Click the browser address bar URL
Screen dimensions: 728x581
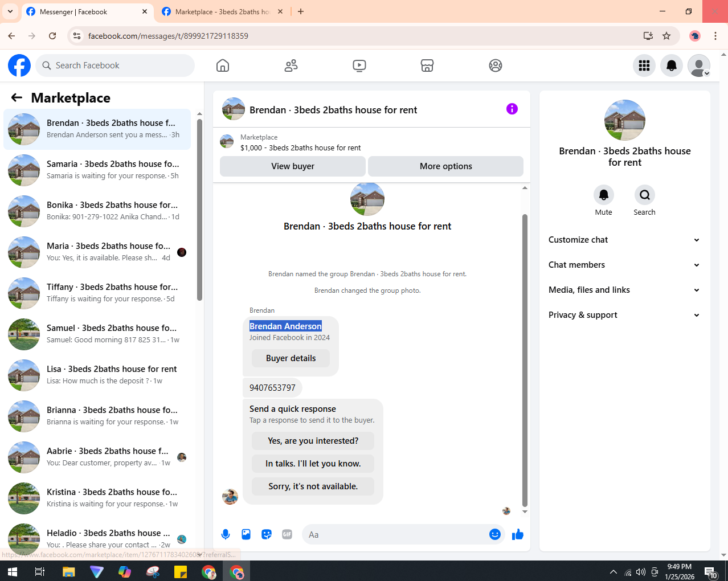(168, 36)
